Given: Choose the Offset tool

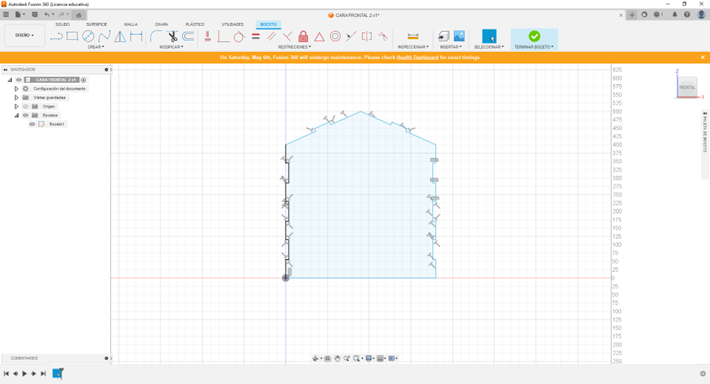Looking at the screenshot, I should [x=188, y=36].
